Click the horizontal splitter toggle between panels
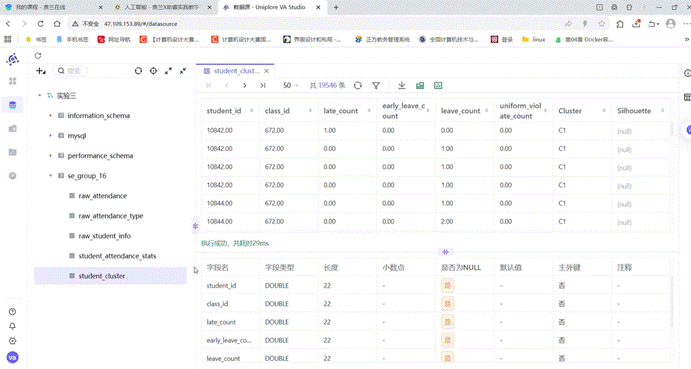Image resolution: width=691 pixels, height=369 pixels. pyautogui.click(x=445, y=252)
